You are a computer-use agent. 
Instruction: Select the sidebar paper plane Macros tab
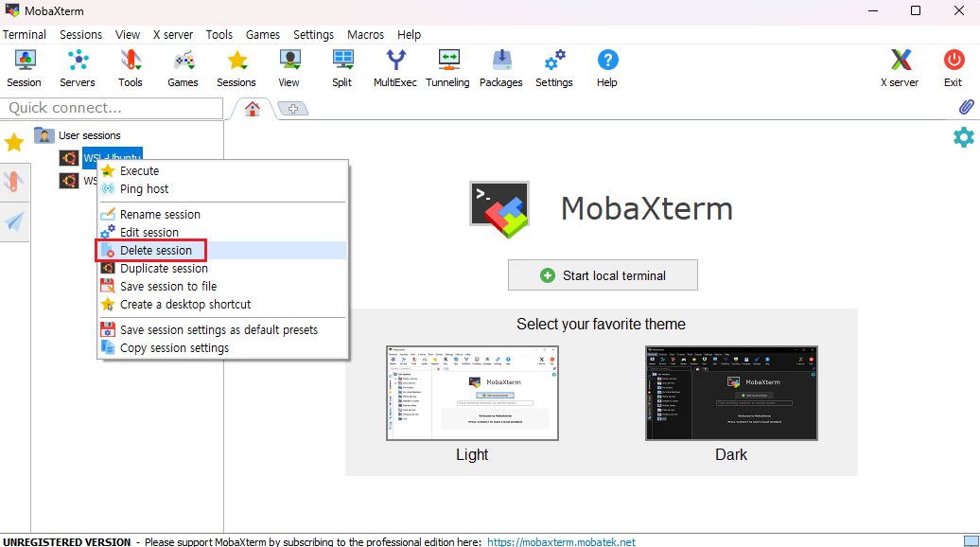point(14,222)
